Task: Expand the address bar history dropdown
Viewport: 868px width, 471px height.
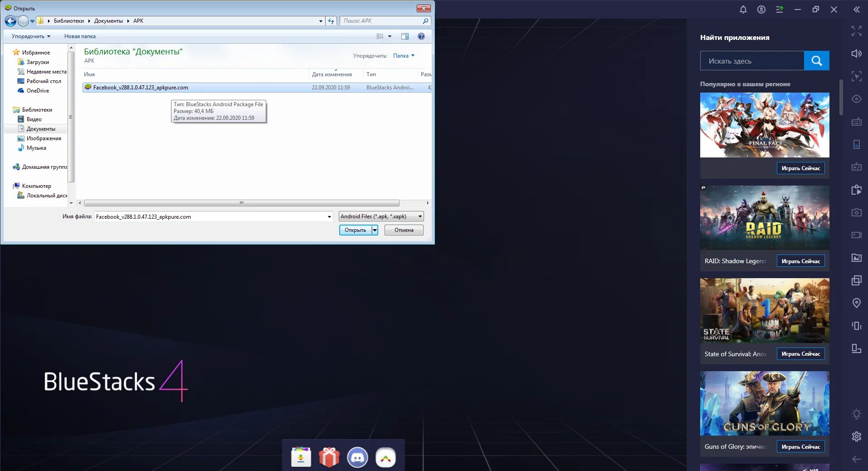Action: [321, 21]
